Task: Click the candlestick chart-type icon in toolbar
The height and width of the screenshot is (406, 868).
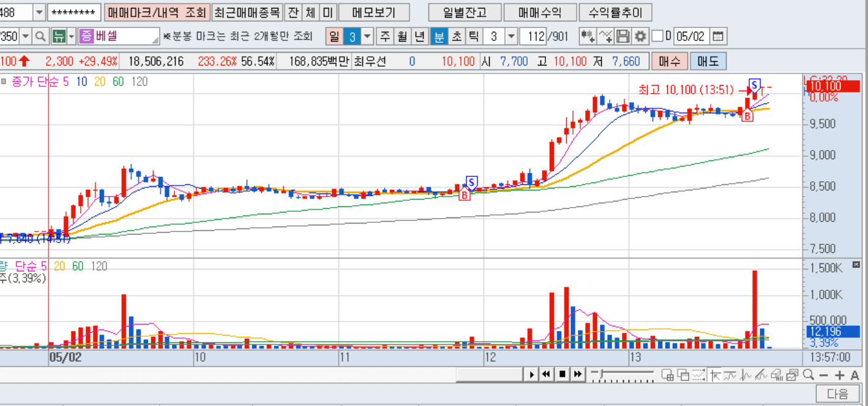Action: pyautogui.click(x=588, y=37)
